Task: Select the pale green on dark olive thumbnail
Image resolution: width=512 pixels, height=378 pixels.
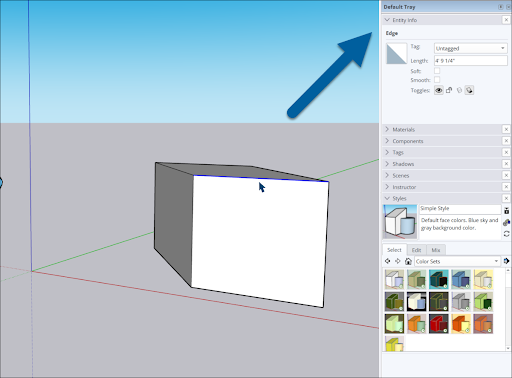Action: point(394,324)
